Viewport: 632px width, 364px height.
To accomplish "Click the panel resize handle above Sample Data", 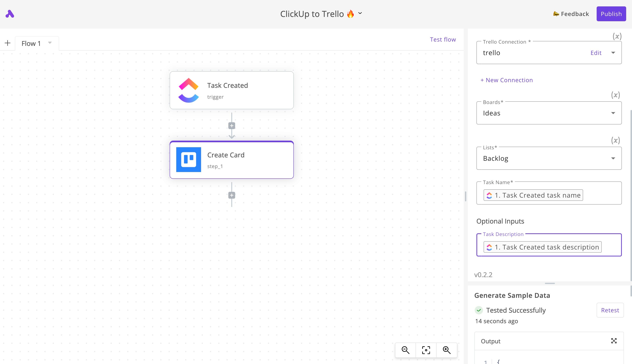I will 550,283.
